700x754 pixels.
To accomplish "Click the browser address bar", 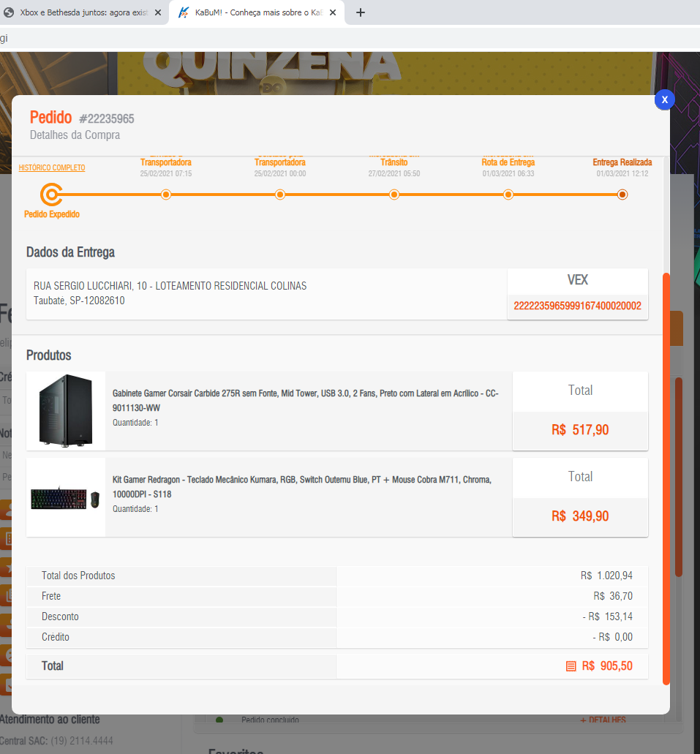I will click(350, 38).
